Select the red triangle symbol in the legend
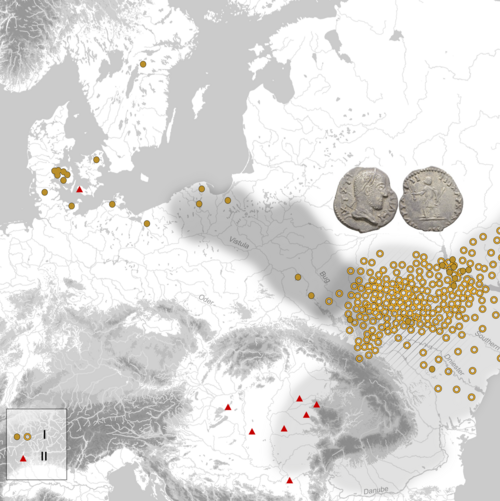This screenshot has height=501, width=500. pos(23,459)
